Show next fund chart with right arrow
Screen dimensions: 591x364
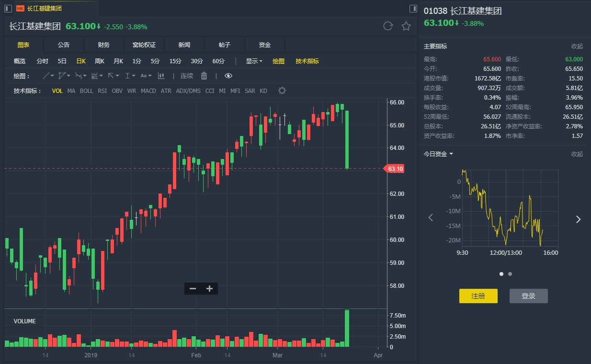pos(578,219)
